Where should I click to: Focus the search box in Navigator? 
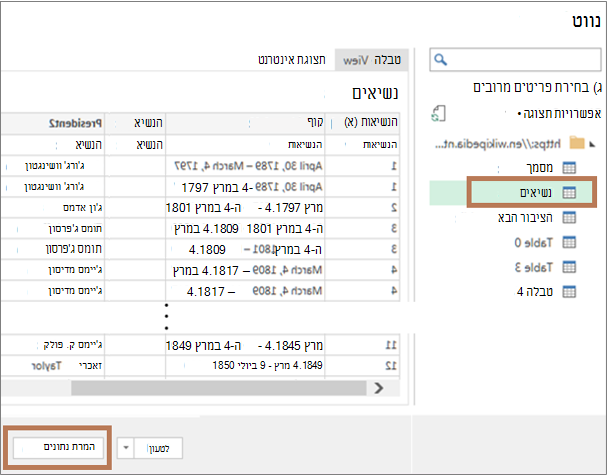[x=515, y=60]
